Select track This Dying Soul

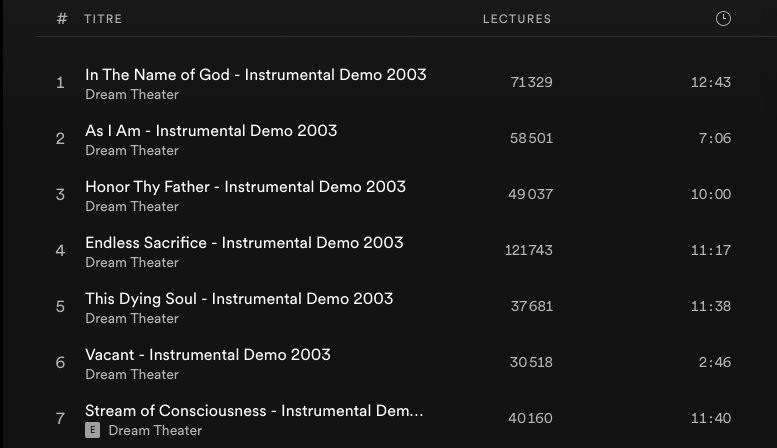click(239, 299)
